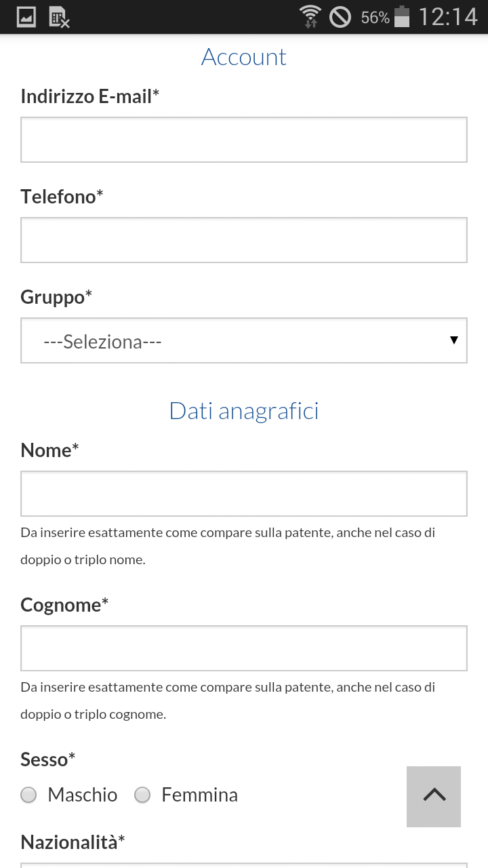Select the Maschio radio button
This screenshot has height=868, width=488.
pyautogui.click(x=28, y=795)
